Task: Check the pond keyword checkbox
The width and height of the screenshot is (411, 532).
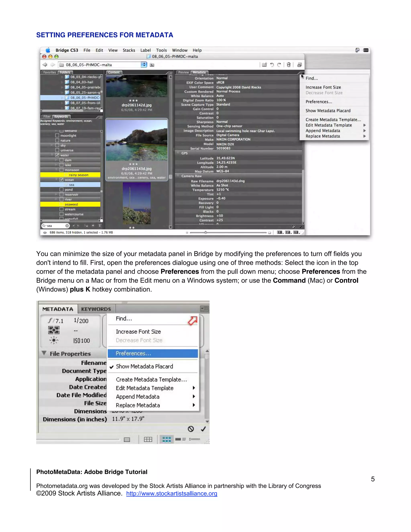Action: [x=62, y=190]
